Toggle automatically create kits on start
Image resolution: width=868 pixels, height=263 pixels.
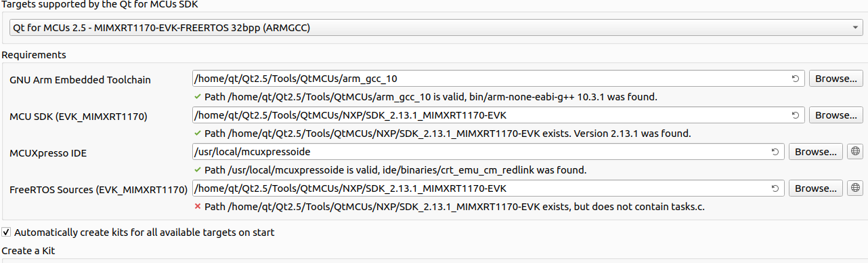pos(7,232)
